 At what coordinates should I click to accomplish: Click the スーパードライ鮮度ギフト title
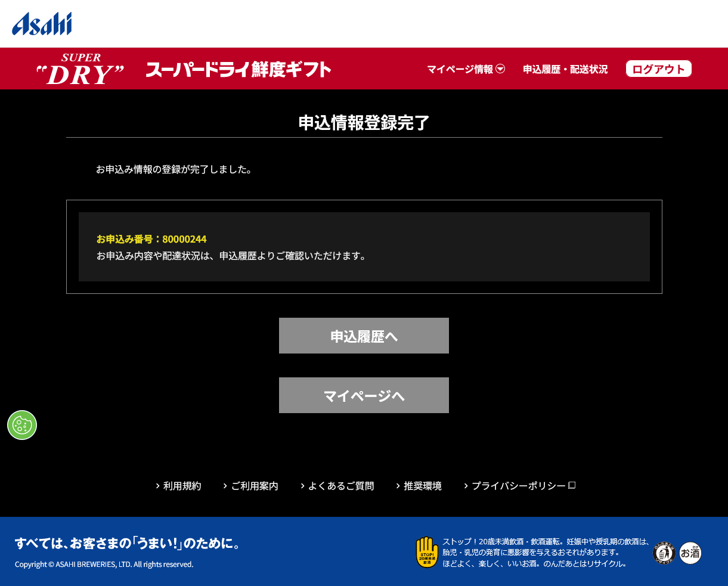click(x=238, y=69)
